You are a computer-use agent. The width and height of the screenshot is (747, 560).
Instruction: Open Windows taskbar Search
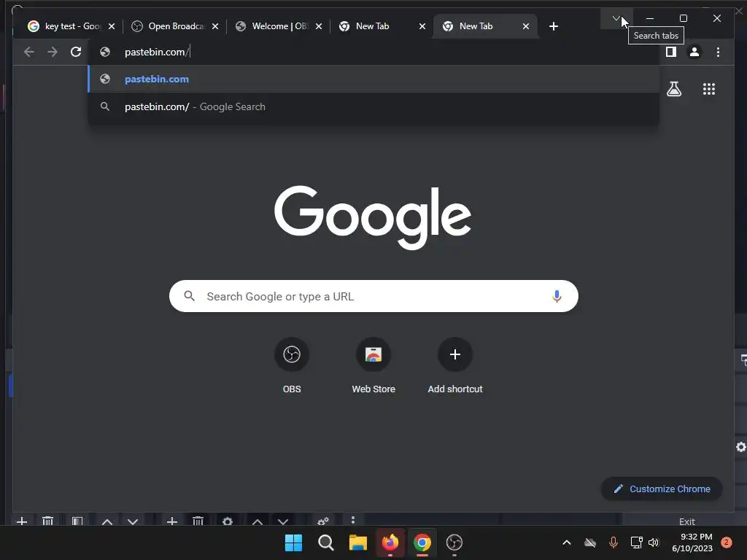pos(326,542)
